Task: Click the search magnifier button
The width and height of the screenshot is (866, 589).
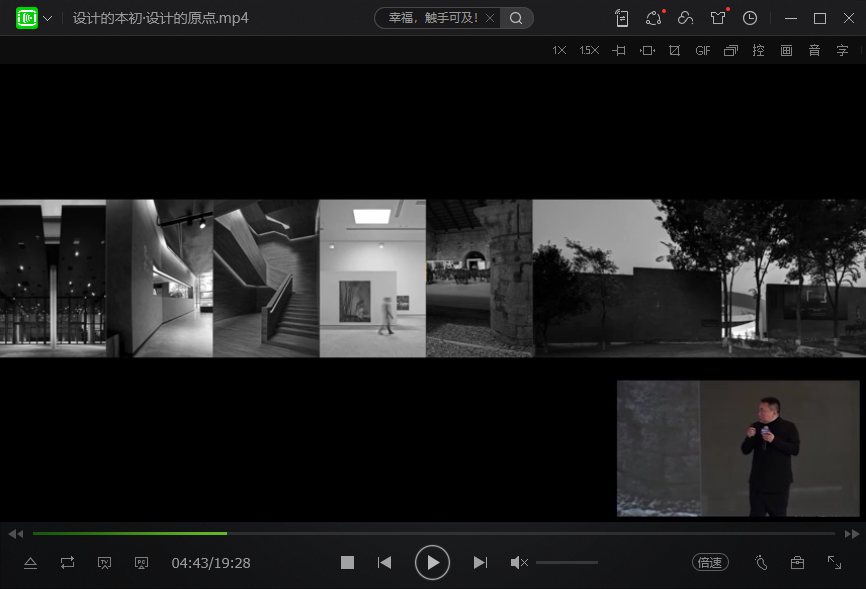Action: (x=516, y=18)
